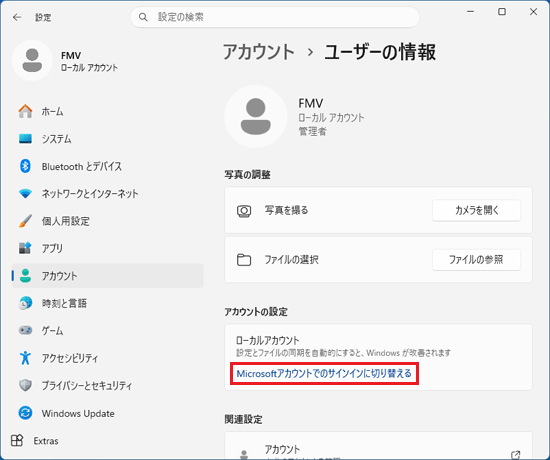
Task: Click the プライバシーとセキュリティ shield icon
Action: coord(25,385)
